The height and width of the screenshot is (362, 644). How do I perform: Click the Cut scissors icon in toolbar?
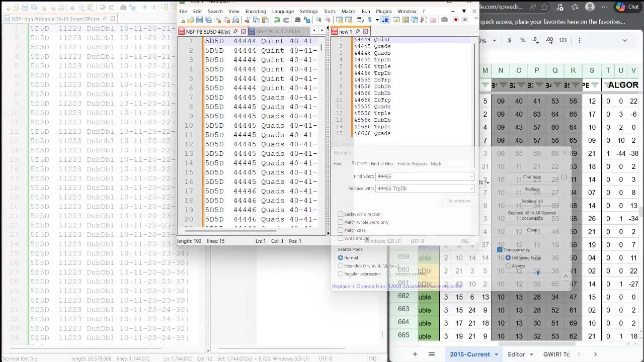coord(247,20)
